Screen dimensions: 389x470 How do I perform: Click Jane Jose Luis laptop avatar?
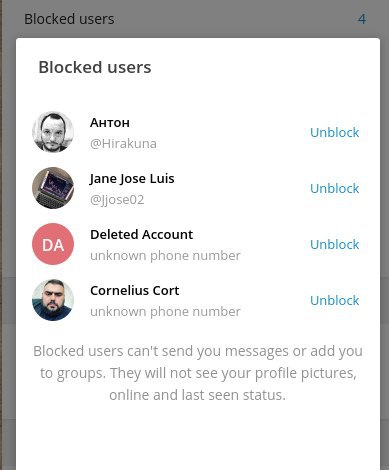tap(53, 188)
